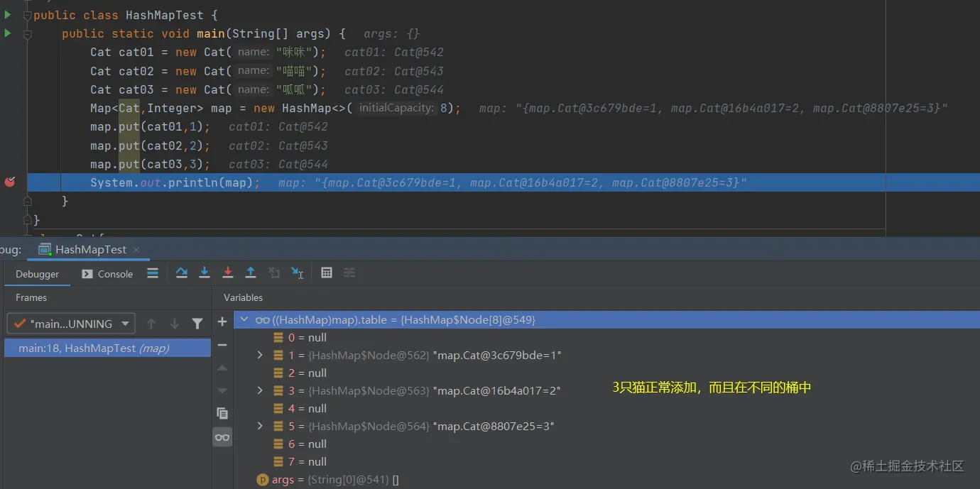Click New Watch plus icon
This screenshot has width=980, height=489.
click(222, 322)
